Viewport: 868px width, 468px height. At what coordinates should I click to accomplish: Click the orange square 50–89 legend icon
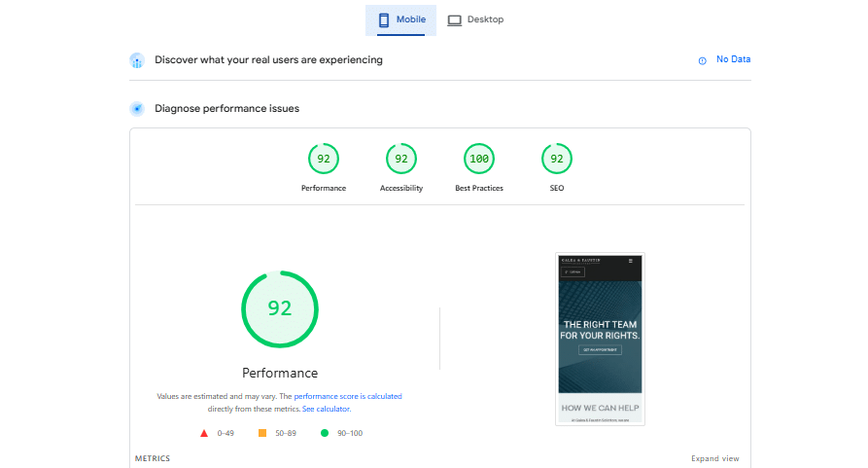pyautogui.click(x=262, y=433)
